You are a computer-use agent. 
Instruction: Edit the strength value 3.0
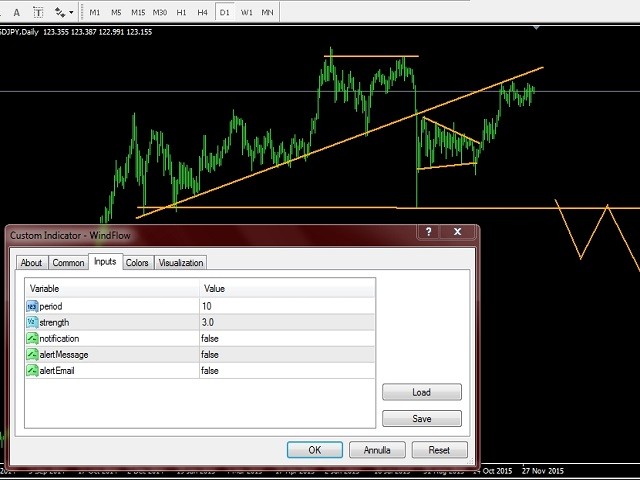(x=287, y=322)
